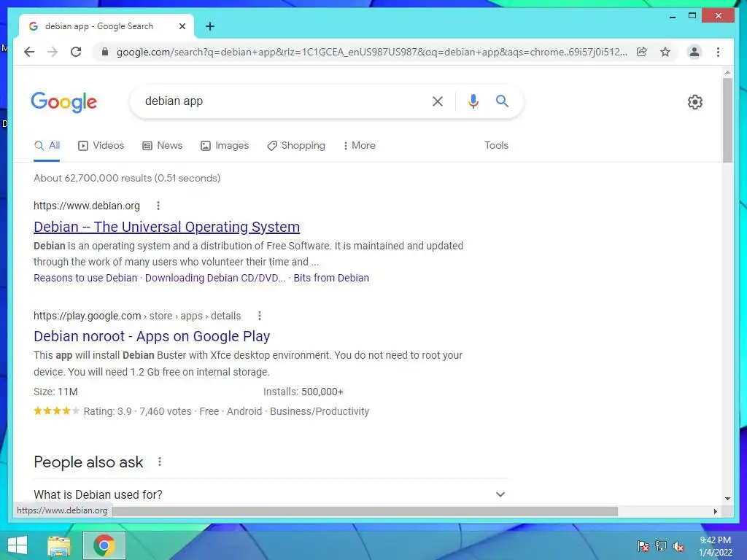The image size is (747, 560).
Task: Minimize the Chrome window
Action: point(673,16)
